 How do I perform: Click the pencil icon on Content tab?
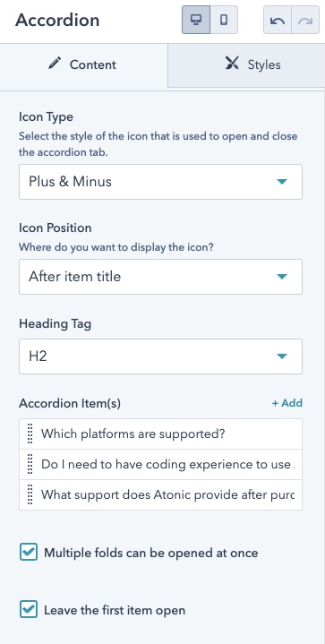[55, 64]
